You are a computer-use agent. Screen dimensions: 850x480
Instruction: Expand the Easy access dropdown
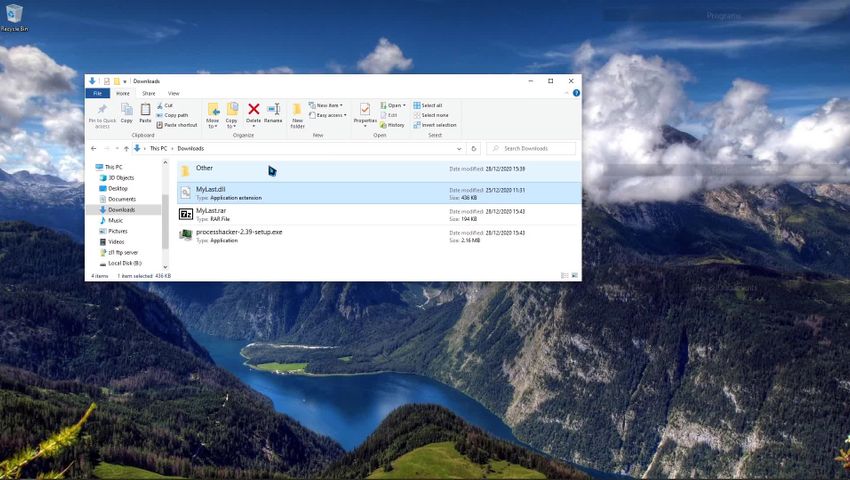coord(328,115)
